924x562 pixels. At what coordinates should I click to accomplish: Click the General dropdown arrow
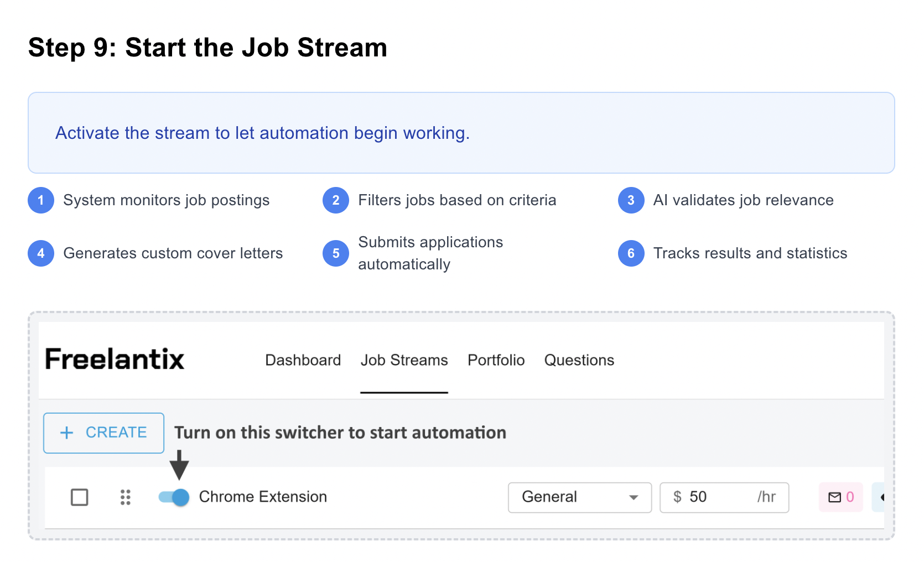(x=634, y=498)
